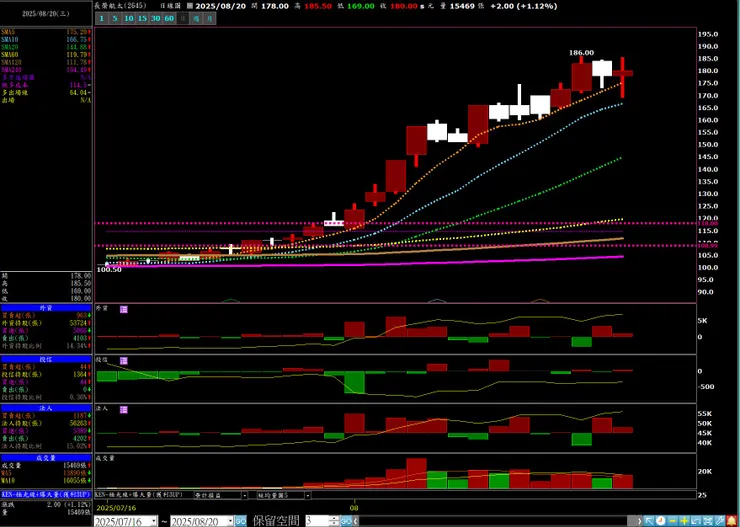The image size is (740, 527).
Task: Select the 30-minute timeframe button
Action: [156, 19]
